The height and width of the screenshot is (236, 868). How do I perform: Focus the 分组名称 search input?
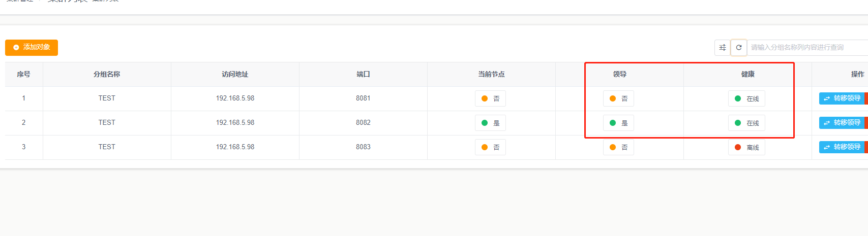(x=807, y=47)
